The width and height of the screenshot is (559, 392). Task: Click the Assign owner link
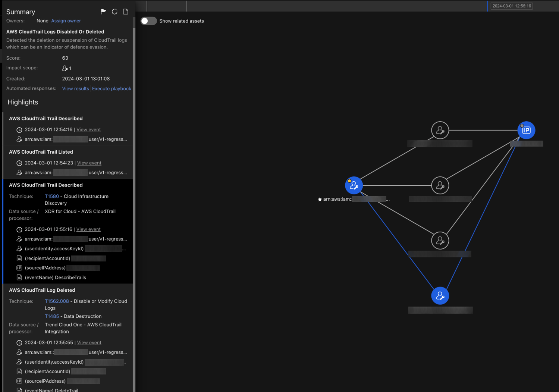coord(66,21)
